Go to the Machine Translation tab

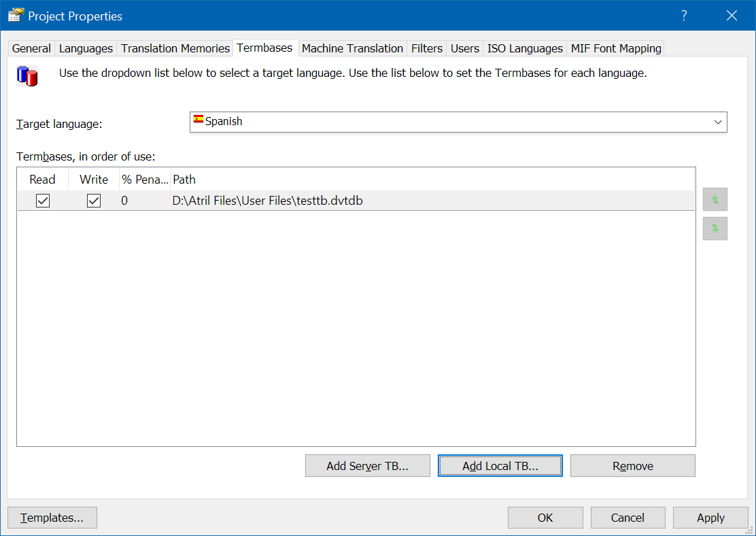point(352,48)
